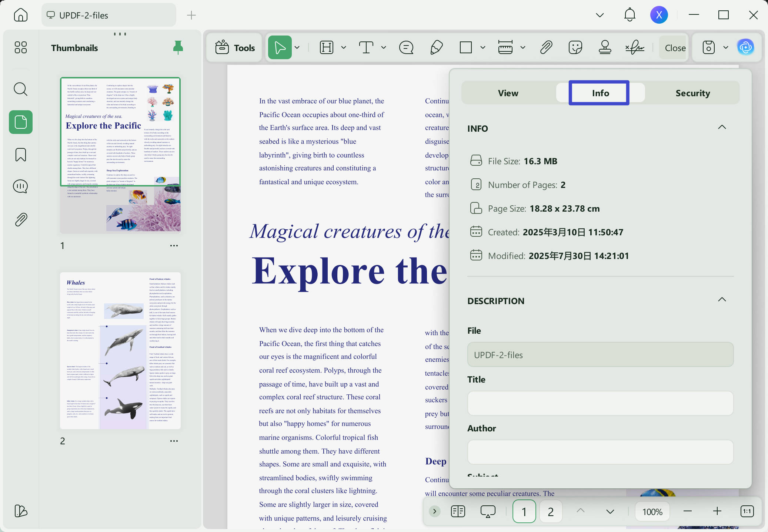Collapse the DESCRIPTION section
Viewport: 768px width, 532px height.
(x=722, y=300)
